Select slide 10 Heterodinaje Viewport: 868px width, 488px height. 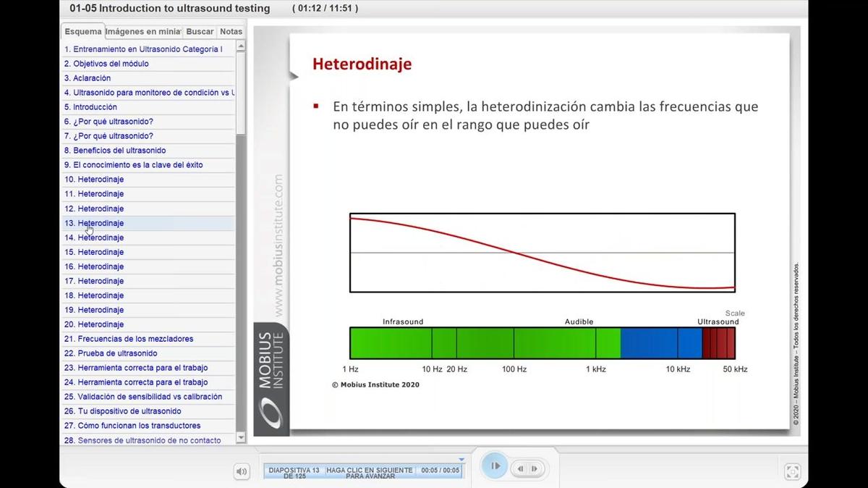[x=148, y=180]
